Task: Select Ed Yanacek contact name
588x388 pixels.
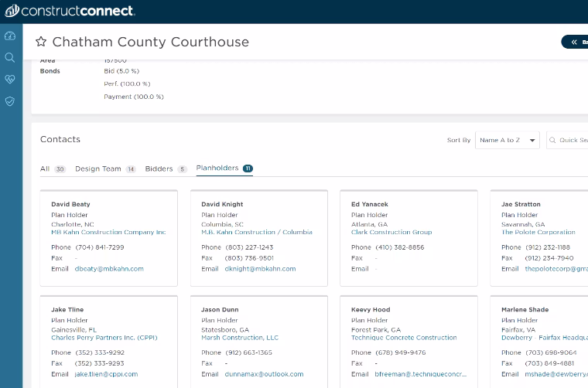Action: pos(369,204)
